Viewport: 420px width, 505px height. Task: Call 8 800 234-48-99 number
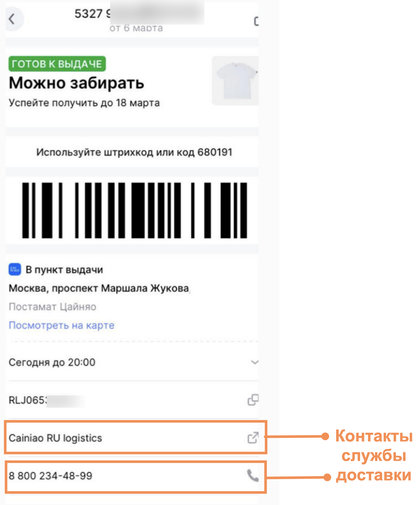(x=50, y=476)
